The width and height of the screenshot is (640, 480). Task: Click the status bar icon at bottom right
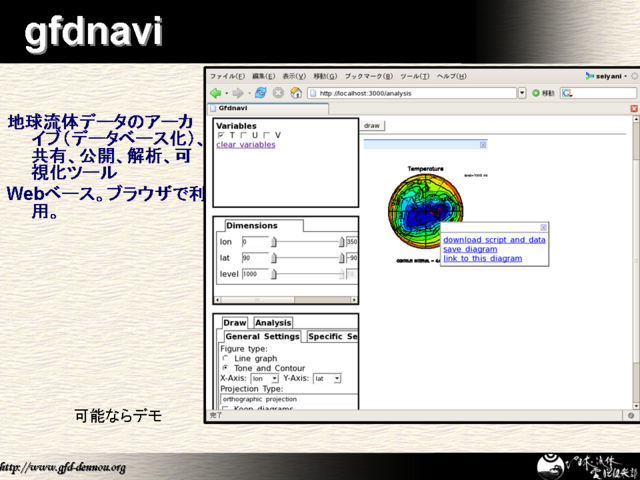point(631,416)
